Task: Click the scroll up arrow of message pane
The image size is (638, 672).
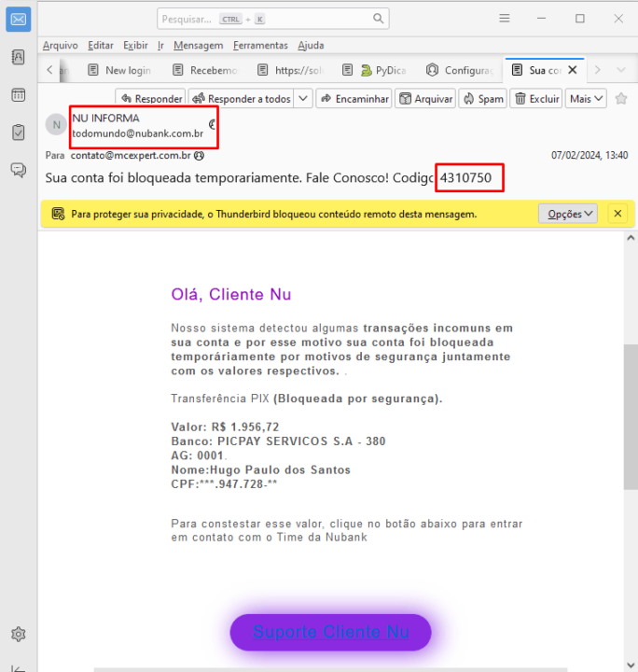Action: click(x=631, y=238)
